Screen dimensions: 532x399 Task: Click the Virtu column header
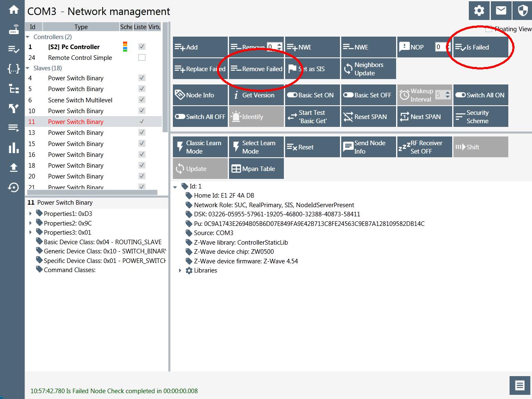tap(154, 27)
